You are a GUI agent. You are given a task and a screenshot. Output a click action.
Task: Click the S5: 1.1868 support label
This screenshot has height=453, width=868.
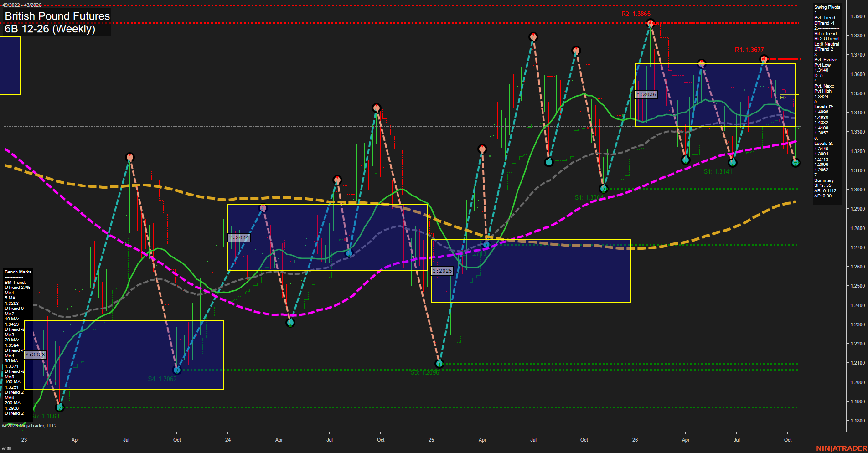[x=46, y=416]
